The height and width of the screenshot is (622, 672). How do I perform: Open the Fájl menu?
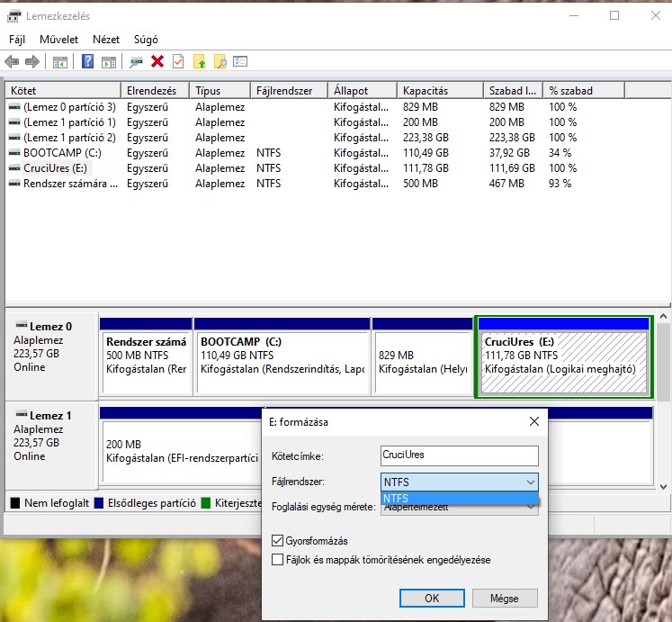17,40
